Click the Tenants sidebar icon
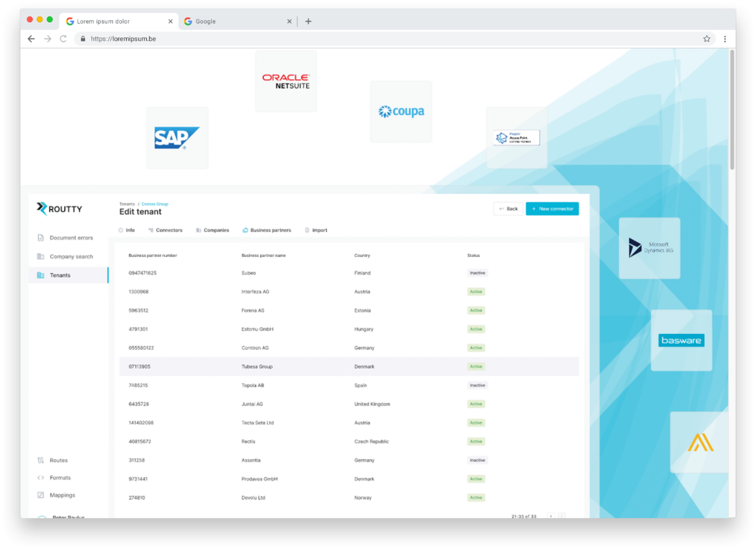 click(x=40, y=275)
